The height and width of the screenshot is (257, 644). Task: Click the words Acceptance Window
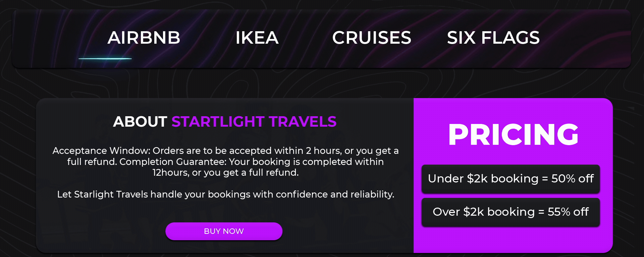point(101,151)
